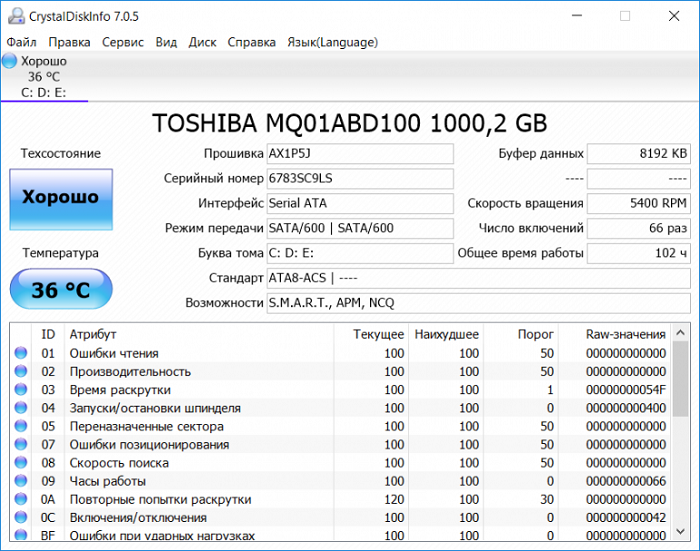Click the SATA/600 transfer mode field
This screenshot has height=551, width=700.
coord(360,228)
